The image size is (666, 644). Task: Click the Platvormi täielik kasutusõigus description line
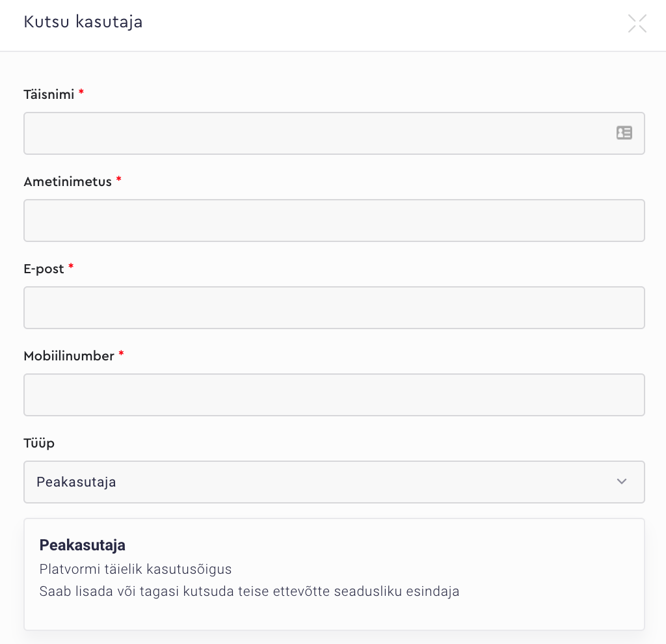[135, 569]
